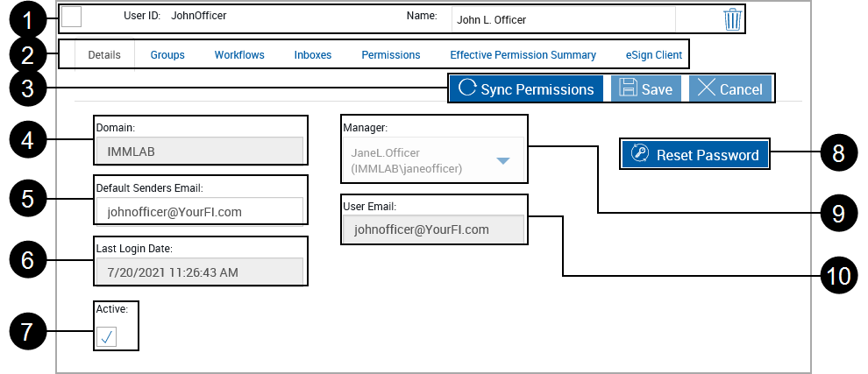
Task: Click the Save button
Action: 646,88
